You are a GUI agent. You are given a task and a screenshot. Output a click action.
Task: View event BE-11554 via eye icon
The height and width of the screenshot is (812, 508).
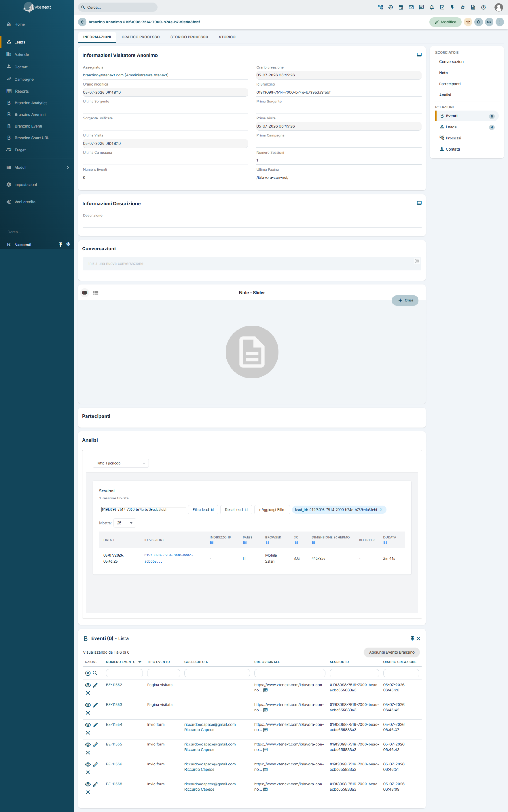click(88, 725)
